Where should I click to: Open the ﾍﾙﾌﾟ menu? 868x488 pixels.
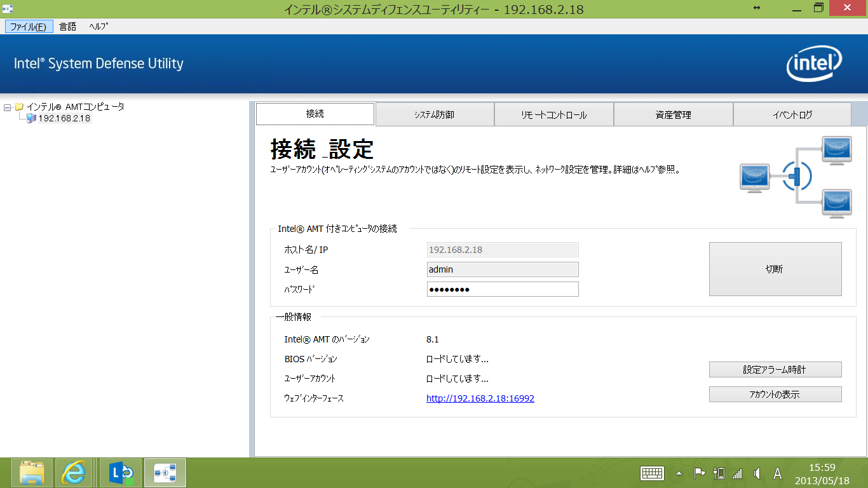[98, 27]
